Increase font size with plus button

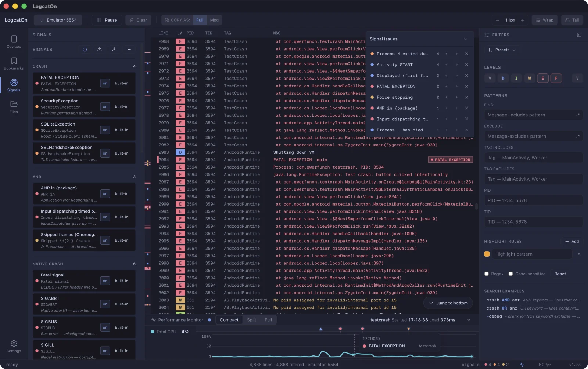click(523, 20)
